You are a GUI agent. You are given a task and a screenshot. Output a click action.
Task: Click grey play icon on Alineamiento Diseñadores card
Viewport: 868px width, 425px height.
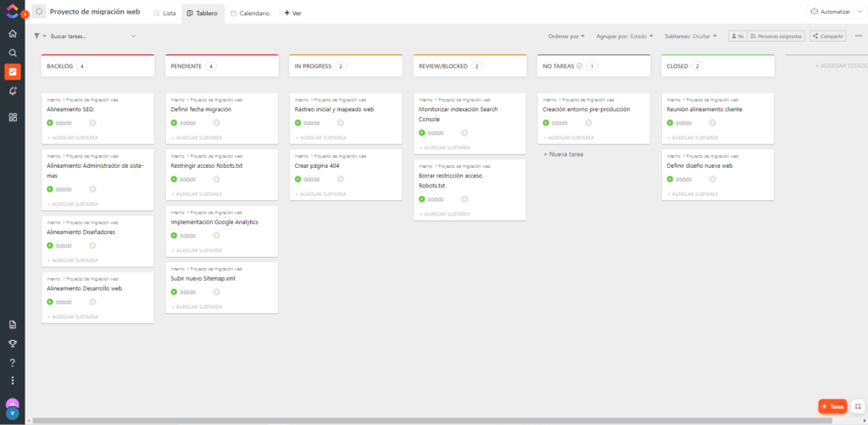(92, 245)
